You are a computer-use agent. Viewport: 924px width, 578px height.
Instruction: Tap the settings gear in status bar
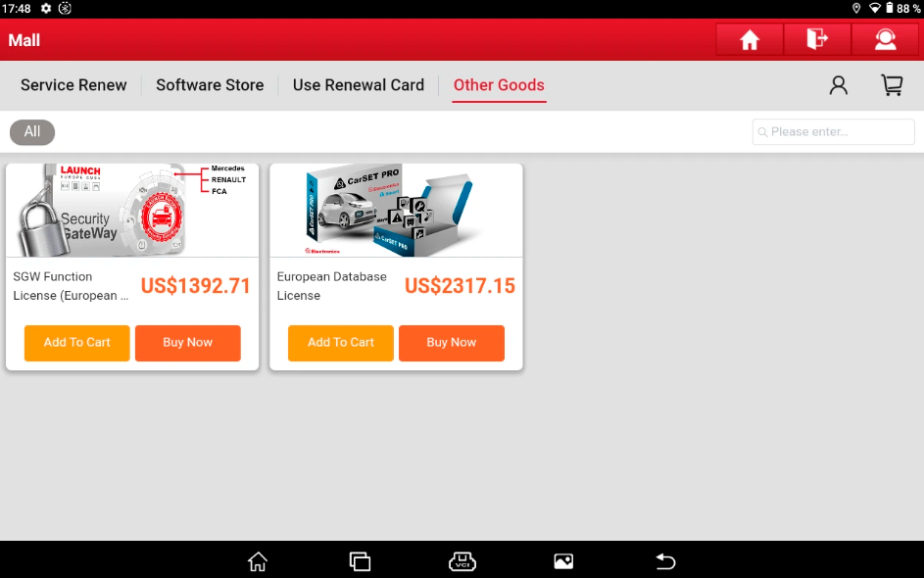(x=46, y=8)
